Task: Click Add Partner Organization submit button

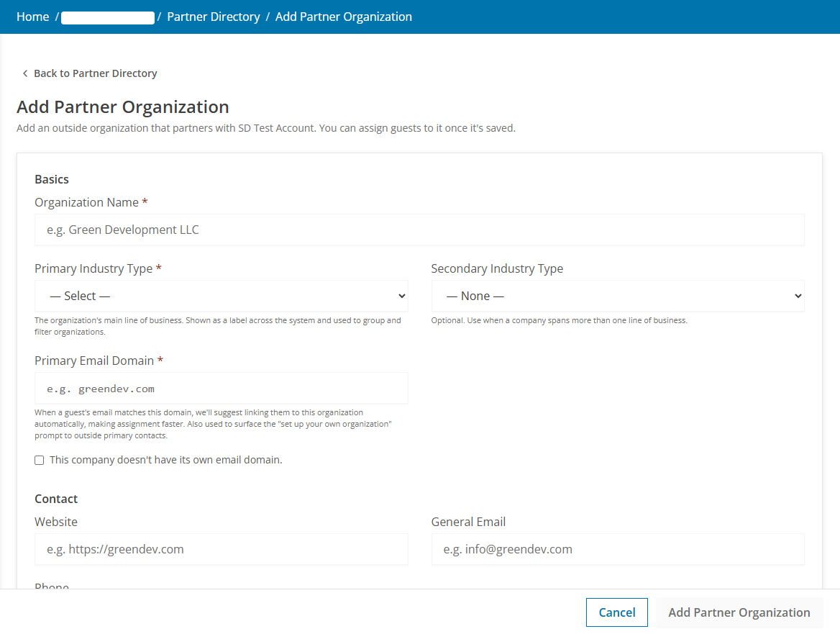Action: (739, 612)
